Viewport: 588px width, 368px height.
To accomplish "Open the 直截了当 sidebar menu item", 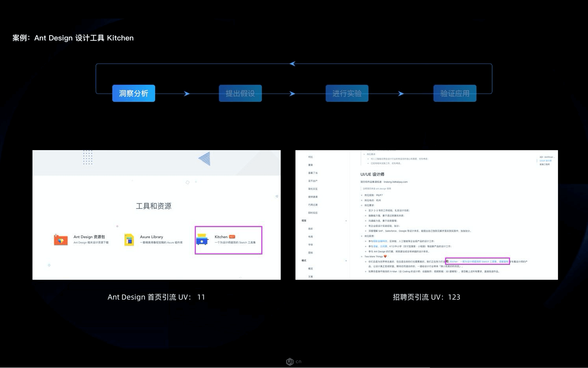I will pyautogui.click(x=313, y=173).
